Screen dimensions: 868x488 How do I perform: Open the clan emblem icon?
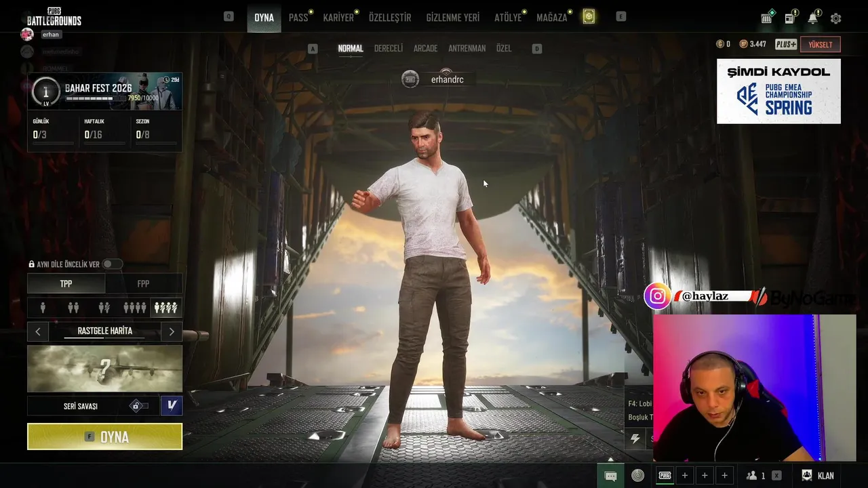[x=807, y=476]
